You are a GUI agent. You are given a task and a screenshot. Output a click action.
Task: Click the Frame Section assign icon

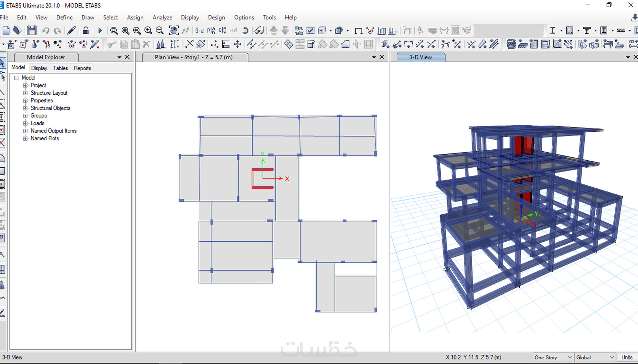coord(385,44)
